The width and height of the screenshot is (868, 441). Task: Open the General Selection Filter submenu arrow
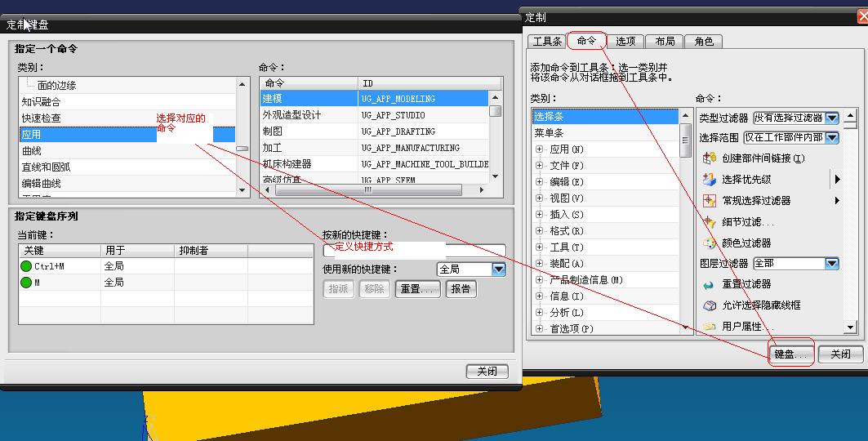837,200
